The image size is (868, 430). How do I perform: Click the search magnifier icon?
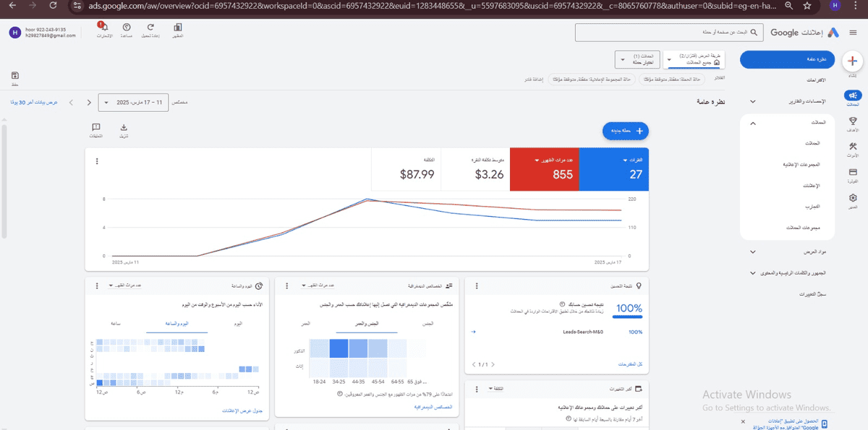(x=754, y=33)
